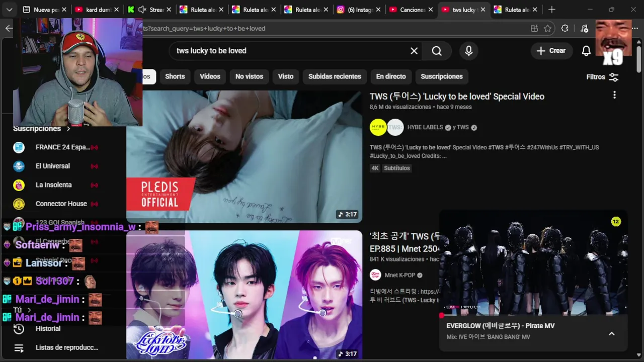Viewport: 644px width, 362px height.
Task: Expand the Suscripciones sidebar section chevron
Action: pyautogui.click(x=68, y=129)
